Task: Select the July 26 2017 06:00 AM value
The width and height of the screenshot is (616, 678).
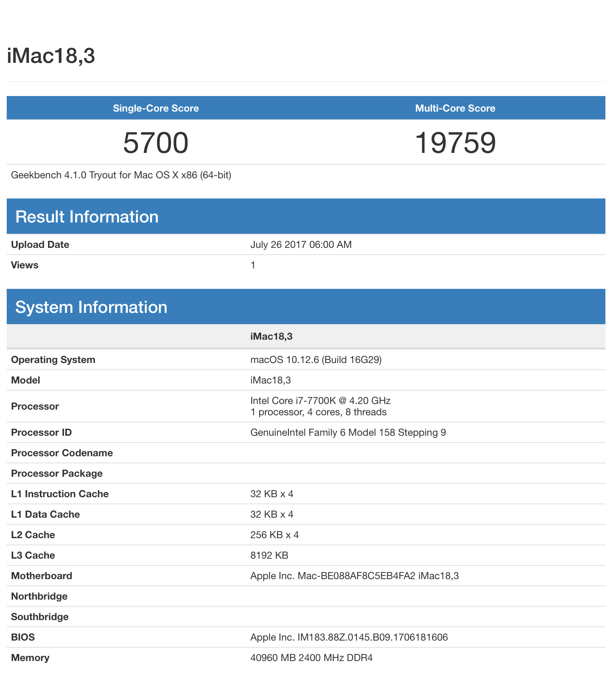Action: (301, 244)
